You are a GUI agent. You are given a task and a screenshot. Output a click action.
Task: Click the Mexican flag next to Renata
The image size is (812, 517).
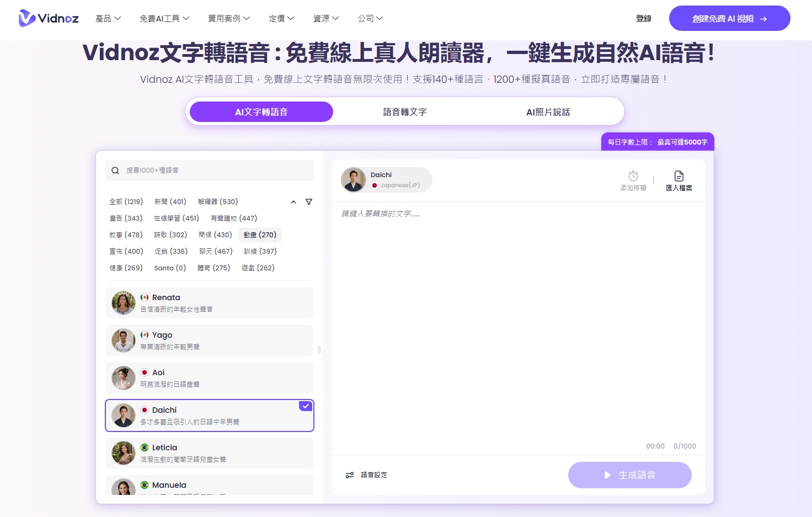point(145,297)
